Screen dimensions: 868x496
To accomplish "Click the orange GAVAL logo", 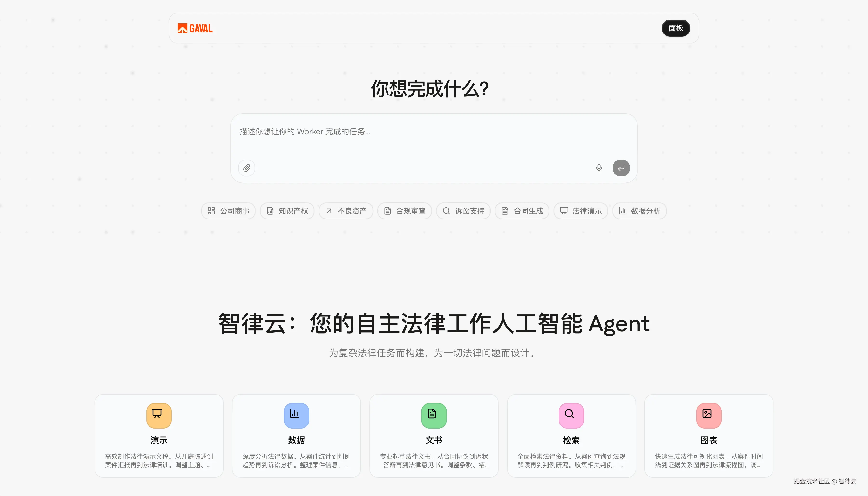I will [195, 28].
